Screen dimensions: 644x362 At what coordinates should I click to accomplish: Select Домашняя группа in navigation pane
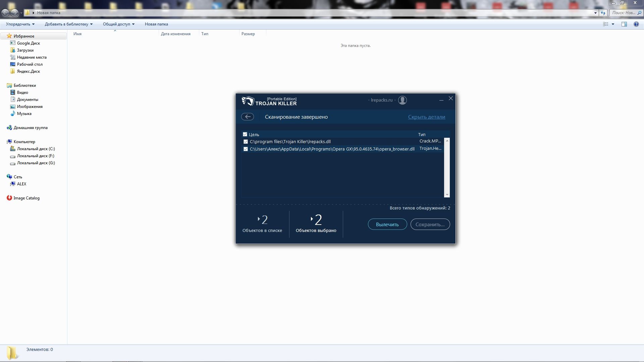pyautogui.click(x=30, y=128)
